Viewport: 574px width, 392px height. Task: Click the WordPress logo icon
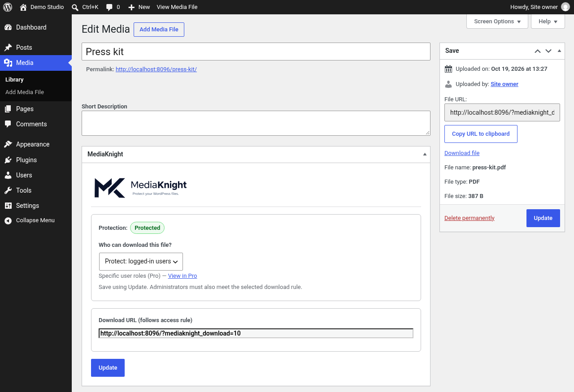click(x=8, y=7)
